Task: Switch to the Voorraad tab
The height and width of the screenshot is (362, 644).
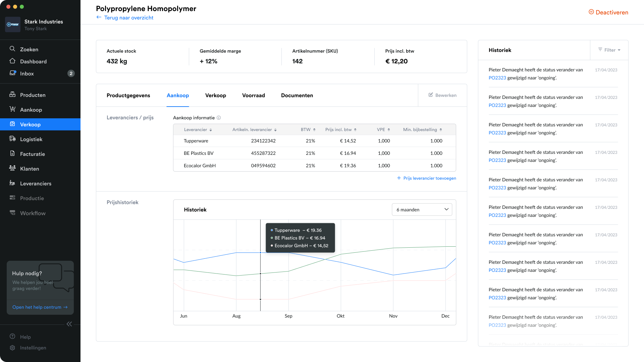Action: coord(253,96)
